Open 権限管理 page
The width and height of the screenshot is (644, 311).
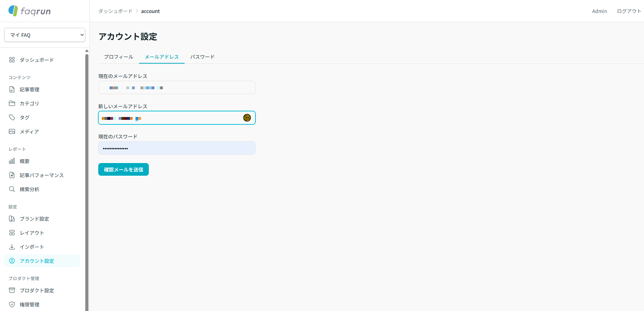click(42, 304)
